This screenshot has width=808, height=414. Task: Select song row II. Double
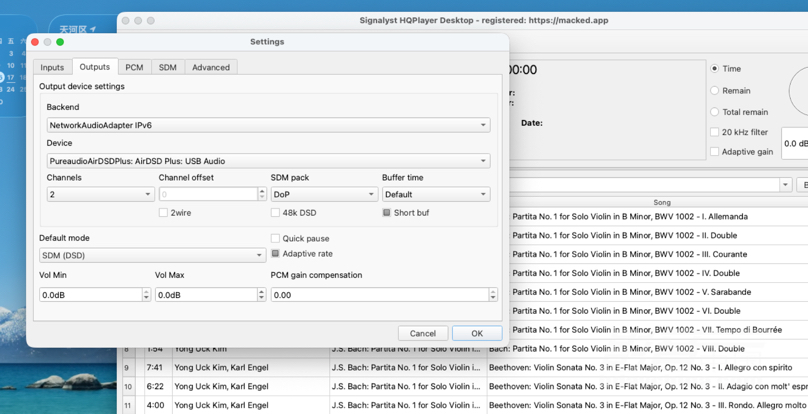pyautogui.click(x=659, y=236)
